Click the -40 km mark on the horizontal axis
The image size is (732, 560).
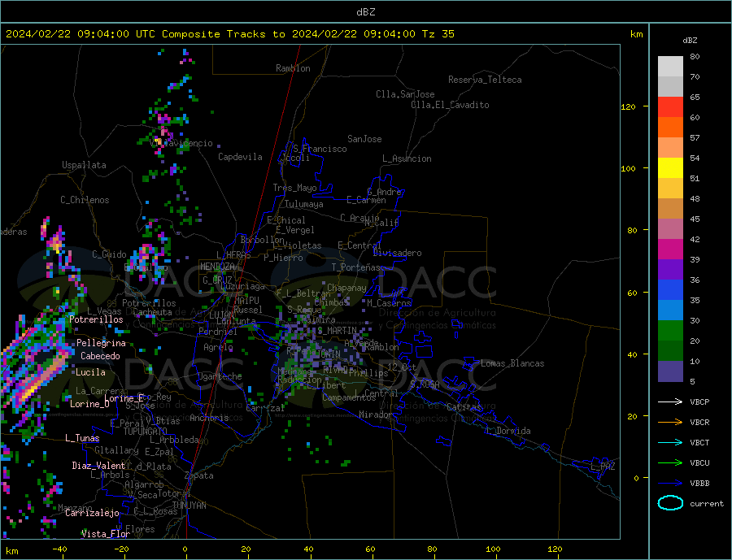pos(59,549)
